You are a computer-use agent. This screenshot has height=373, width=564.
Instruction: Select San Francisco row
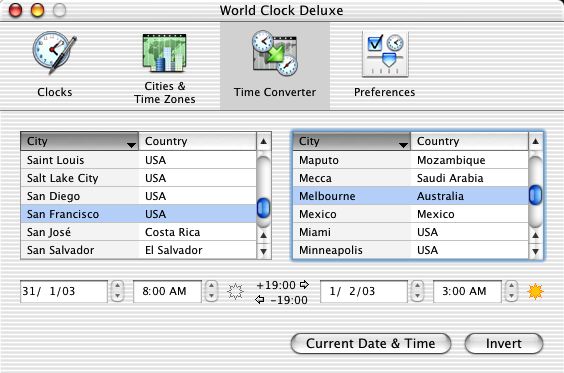[x=138, y=214]
